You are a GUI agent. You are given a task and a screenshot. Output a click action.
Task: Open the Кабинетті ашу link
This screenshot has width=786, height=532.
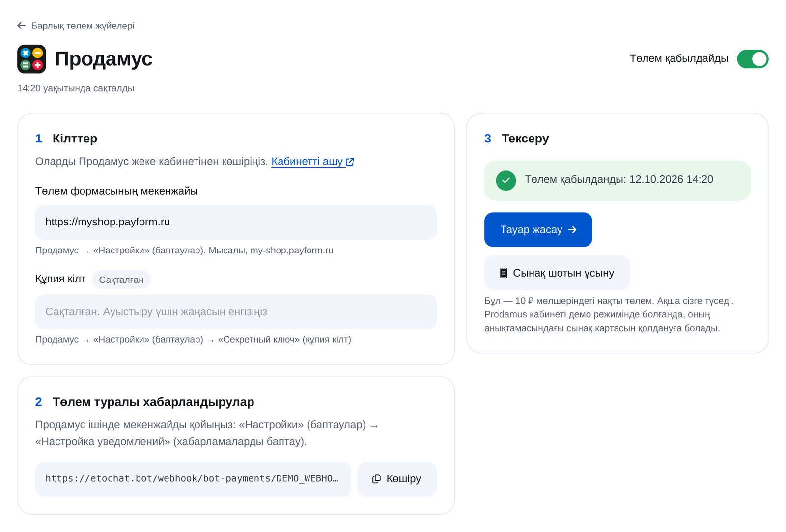click(x=312, y=162)
